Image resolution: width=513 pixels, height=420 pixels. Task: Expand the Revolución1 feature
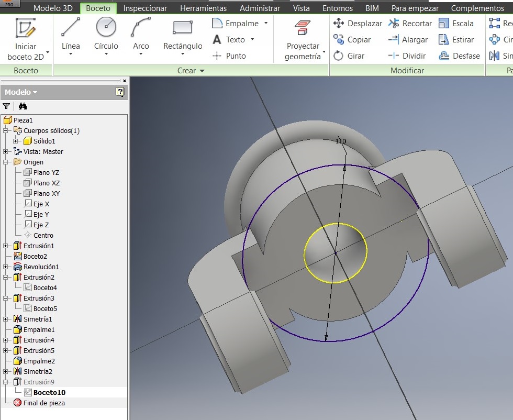(5, 267)
